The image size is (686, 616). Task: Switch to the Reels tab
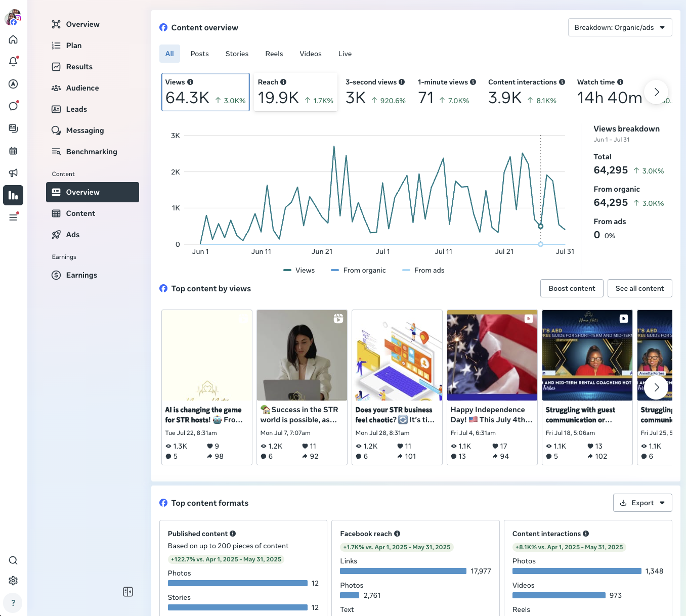point(274,54)
